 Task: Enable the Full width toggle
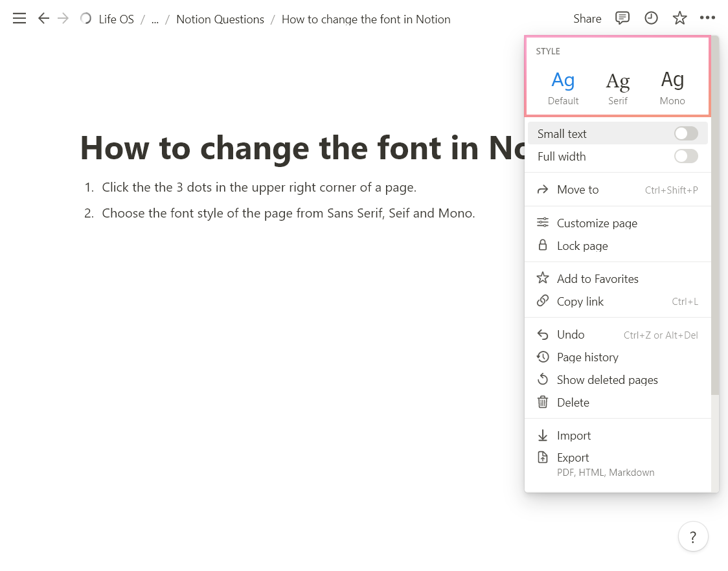(x=686, y=156)
